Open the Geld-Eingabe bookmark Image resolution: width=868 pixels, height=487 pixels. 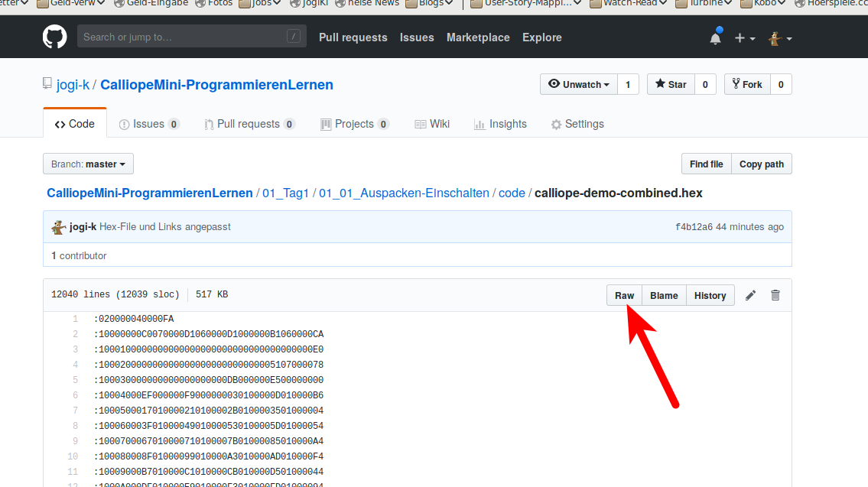pyautogui.click(x=151, y=3)
